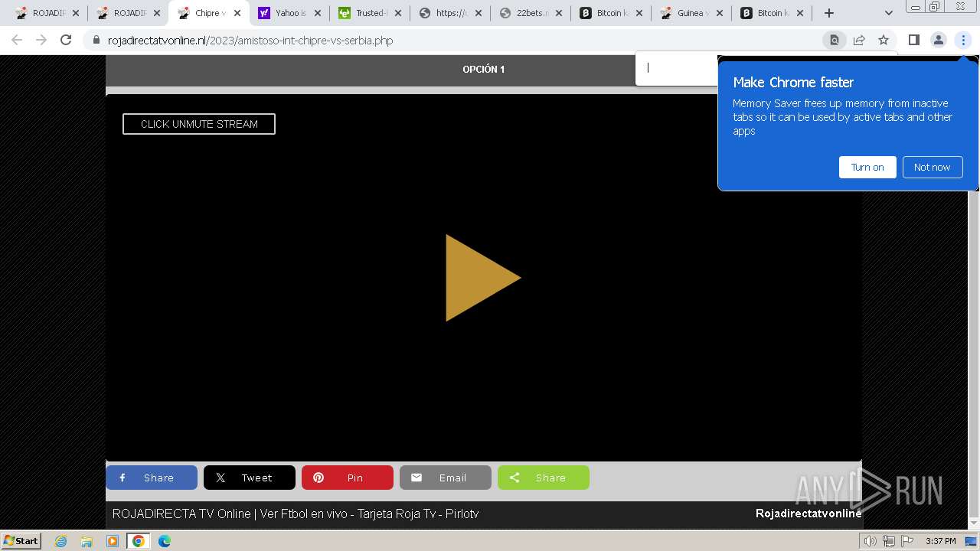Viewport: 980px width, 551px height.
Task: Launch Internet Explorer from the taskbar
Action: 60,541
